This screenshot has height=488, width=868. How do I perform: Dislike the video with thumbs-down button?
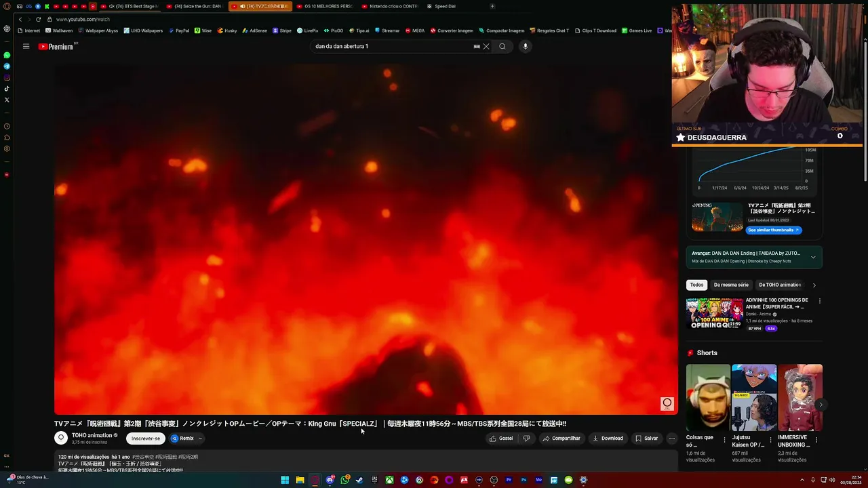pyautogui.click(x=526, y=439)
